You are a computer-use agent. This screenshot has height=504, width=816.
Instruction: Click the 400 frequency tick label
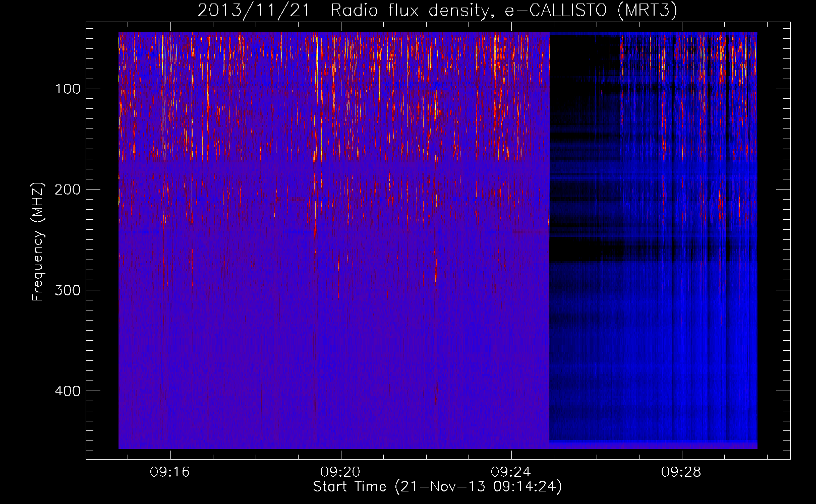click(x=68, y=391)
